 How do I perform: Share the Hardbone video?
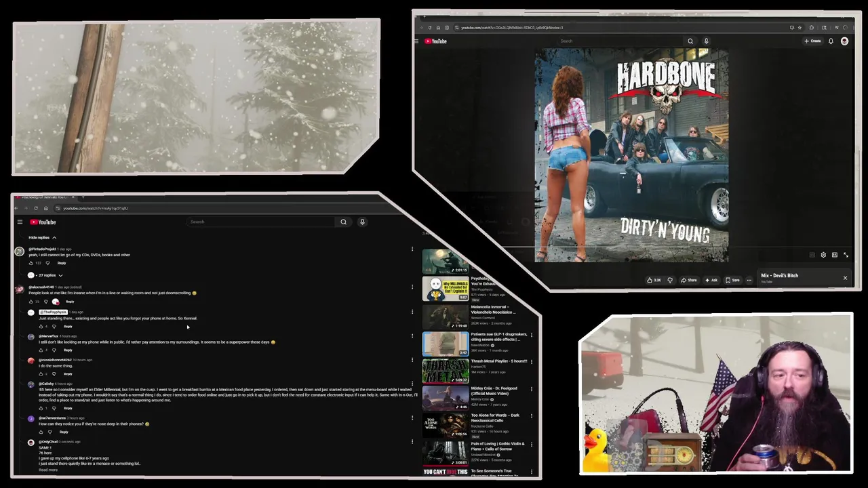[x=689, y=280]
